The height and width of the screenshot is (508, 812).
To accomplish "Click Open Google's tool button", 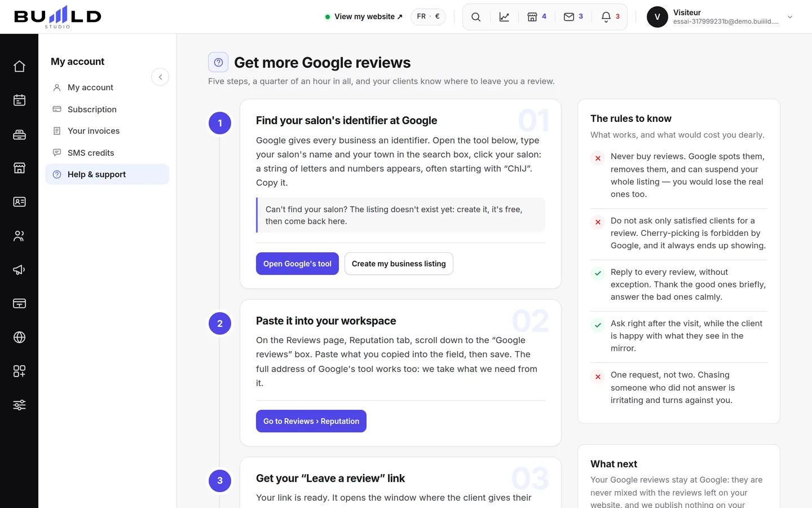I will (x=297, y=264).
